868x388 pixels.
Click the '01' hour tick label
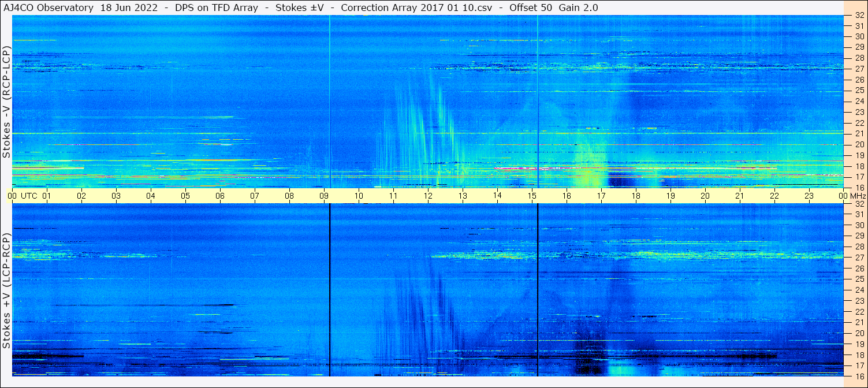tap(47, 196)
